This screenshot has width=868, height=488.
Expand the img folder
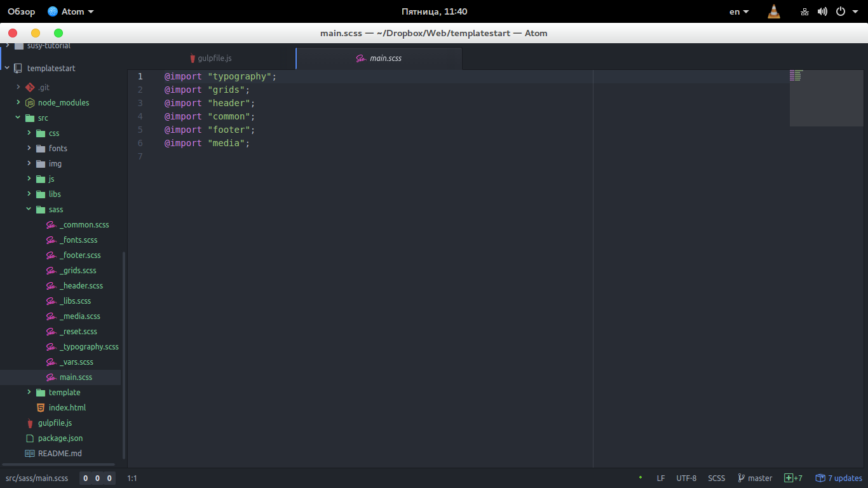[x=29, y=163]
